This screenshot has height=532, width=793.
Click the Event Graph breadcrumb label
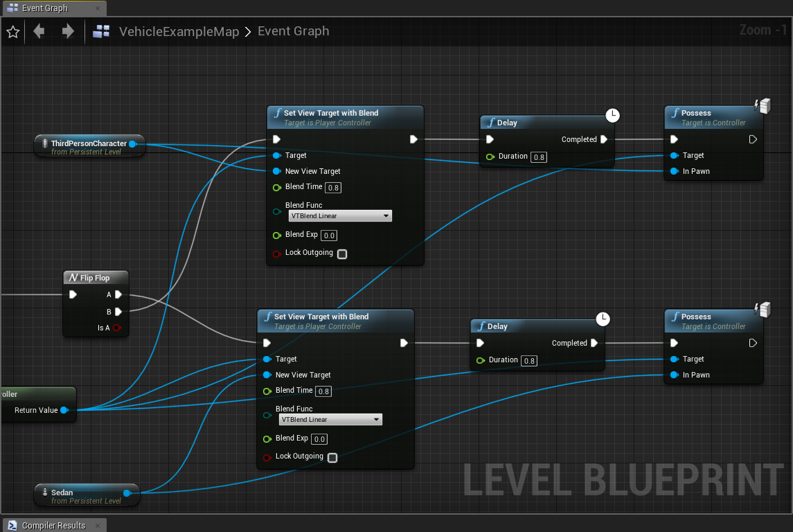point(293,31)
